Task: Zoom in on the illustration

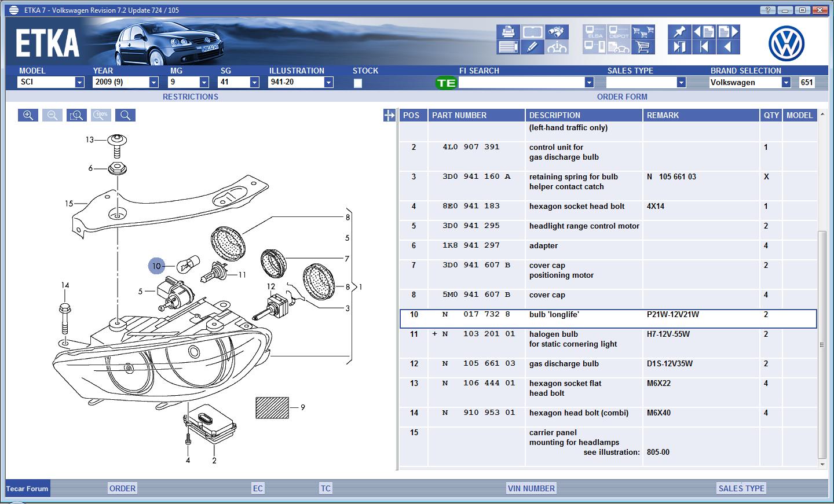Action: [28, 115]
